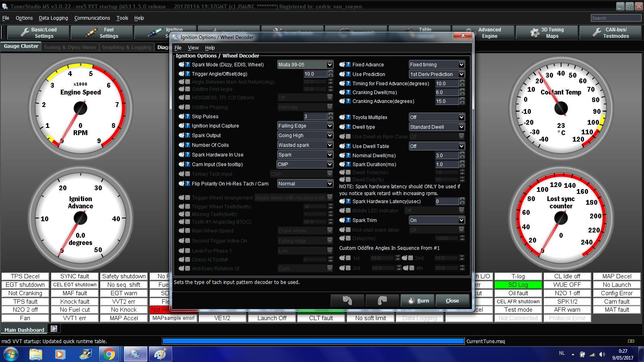Open the Spark Mode dropdown showing Miata 99-05

pos(305,64)
